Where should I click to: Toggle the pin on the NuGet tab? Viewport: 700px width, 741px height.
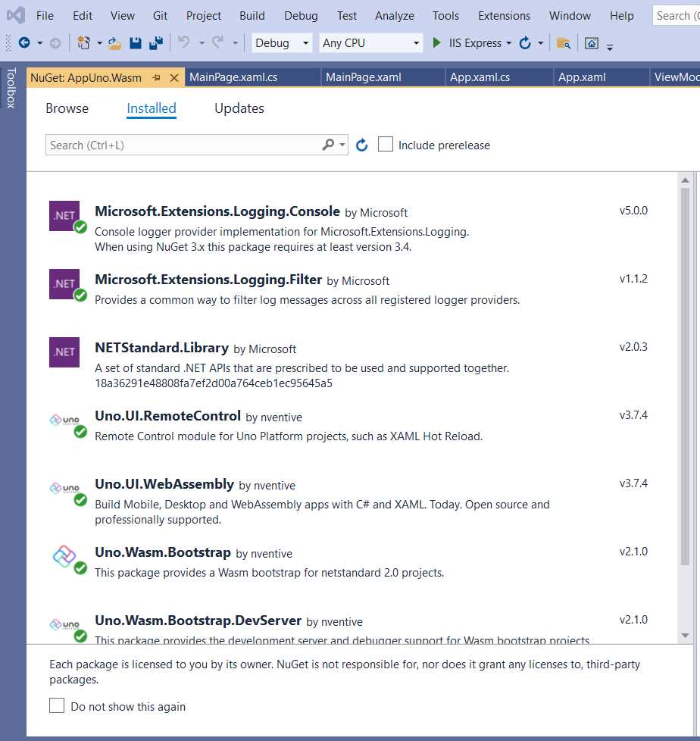point(158,77)
